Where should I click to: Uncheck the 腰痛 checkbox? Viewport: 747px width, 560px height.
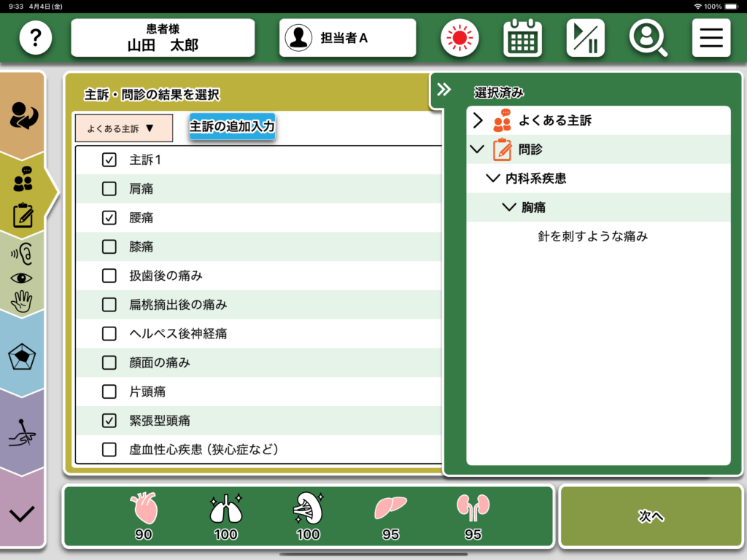coord(109,217)
